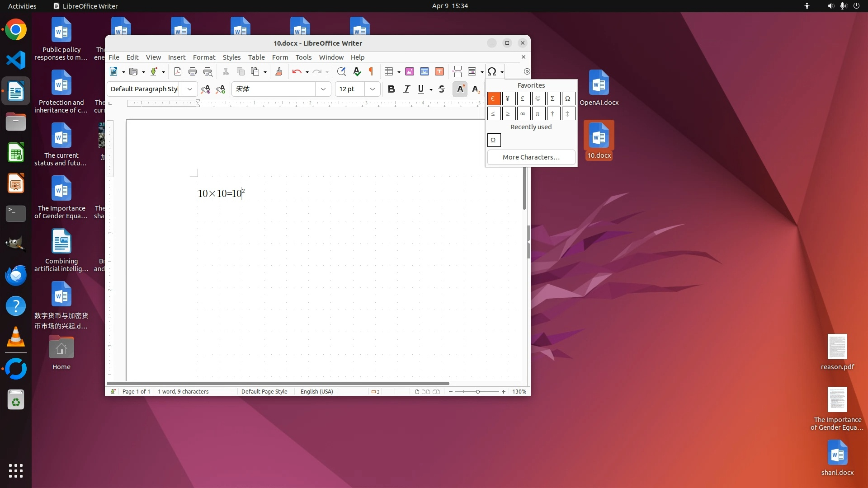Click the zoom slider handle

[x=477, y=392]
